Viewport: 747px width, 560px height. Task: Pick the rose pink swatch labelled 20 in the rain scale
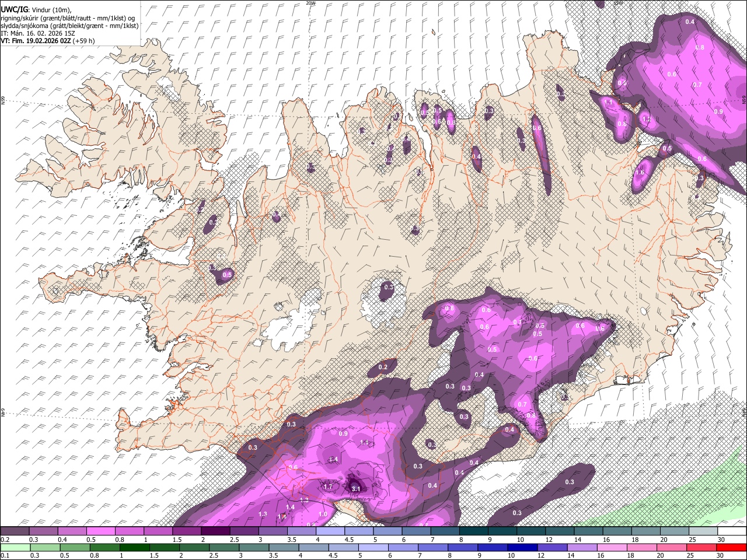pos(672,547)
